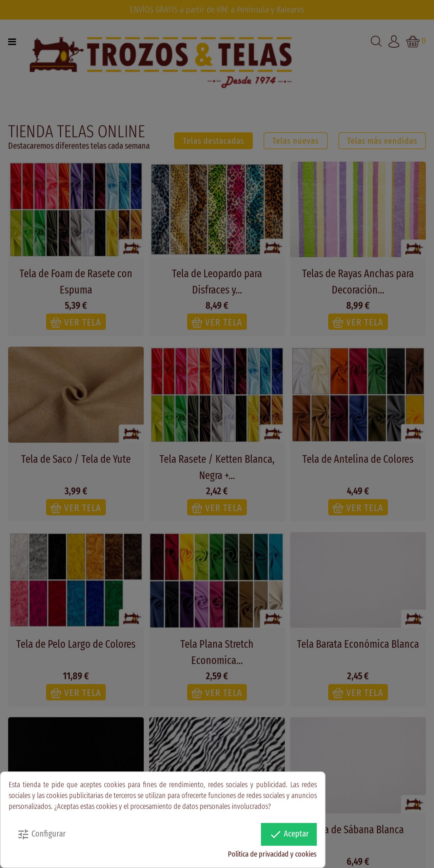Accept cookies with the Aceptar button
This screenshot has width=434, height=868.
click(289, 834)
